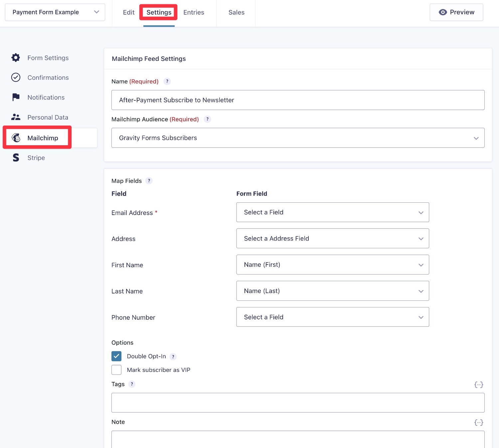This screenshot has width=499, height=448.
Task: Enable Mark subscriber as VIP checkbox
Action: 116,370
